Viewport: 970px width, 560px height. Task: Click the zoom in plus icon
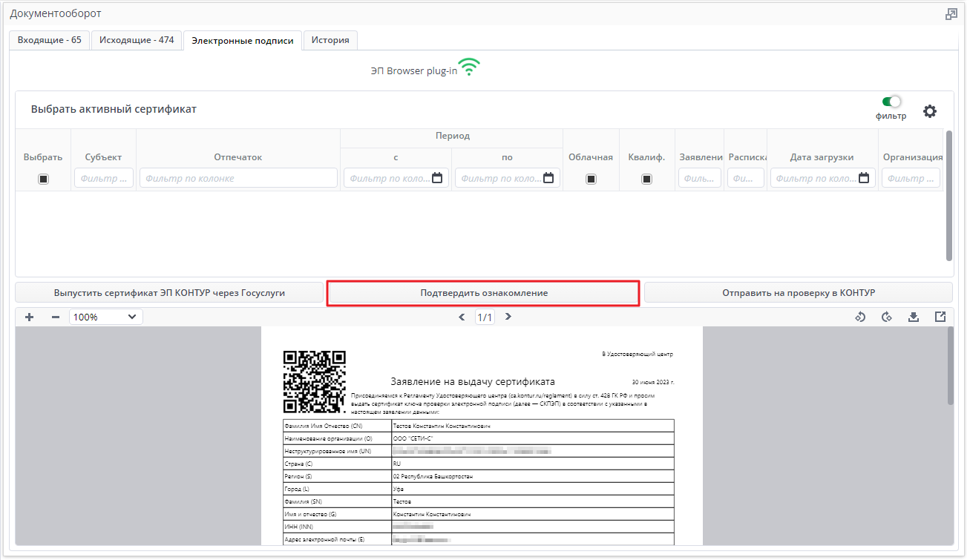click(x=30, y=317)
